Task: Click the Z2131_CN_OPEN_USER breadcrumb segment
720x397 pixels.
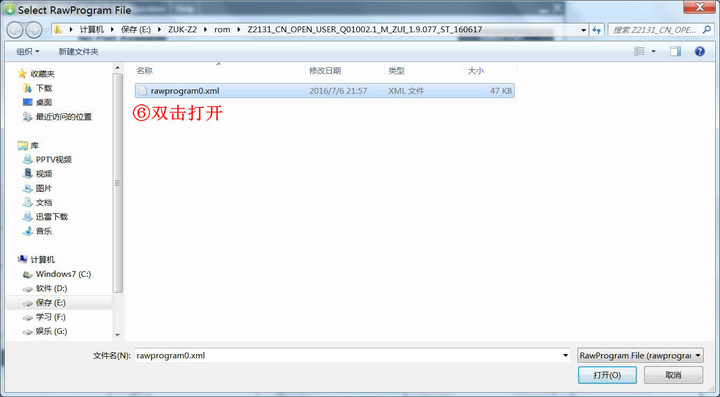Action: pyautogui.click(x=365, y=30)
